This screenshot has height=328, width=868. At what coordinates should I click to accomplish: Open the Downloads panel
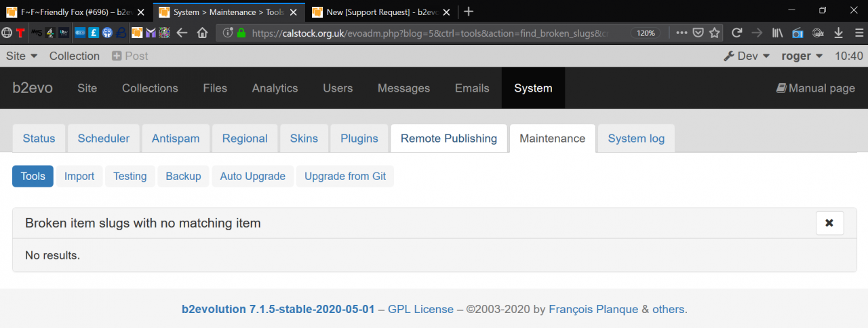pos(838,33)
